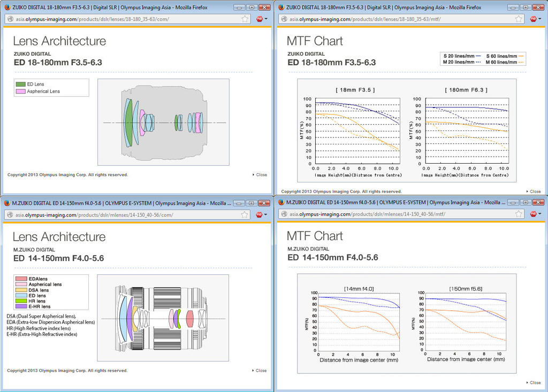Click URL field ending 14-150_40-56/com/
This screenshot has width=548, height=392.
click(127, 215)
